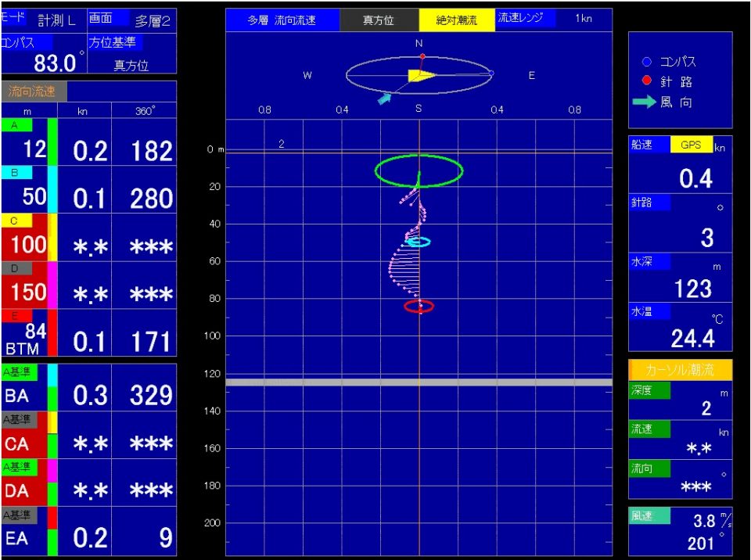Select the red bottom layer ellipse on the graph
The image size is (751, 560).
click(x=419, y=306)
